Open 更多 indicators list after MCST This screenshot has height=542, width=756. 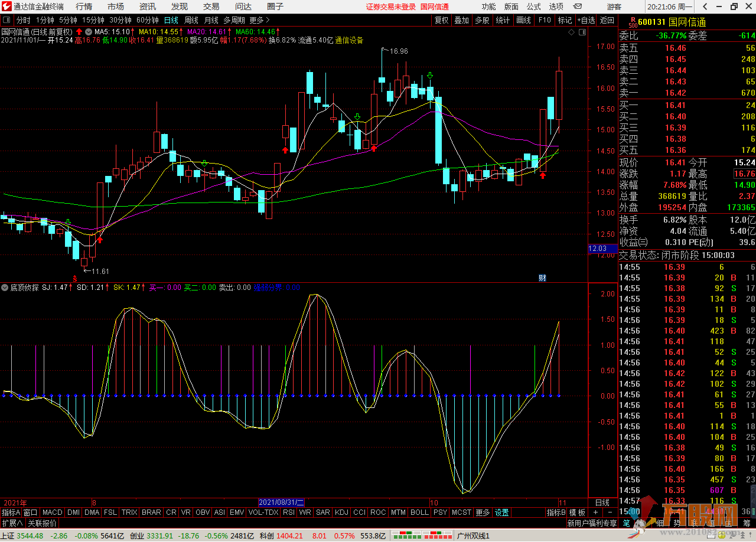tap(483, 512)
